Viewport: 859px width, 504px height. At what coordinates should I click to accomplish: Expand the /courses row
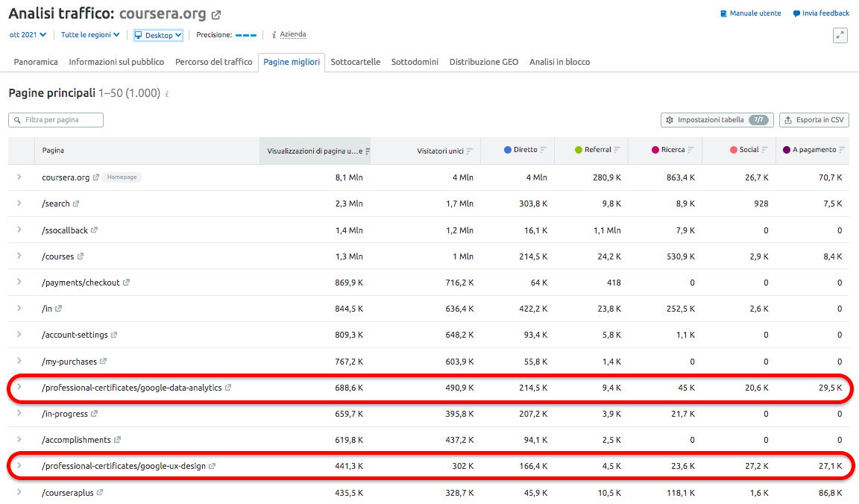pyautogui.click(x=19, y=256)
